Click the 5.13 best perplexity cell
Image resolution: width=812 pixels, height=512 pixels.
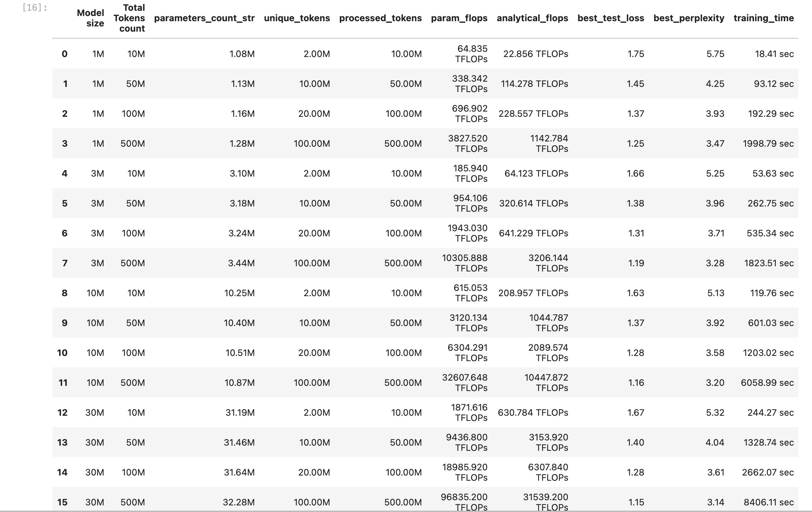(x=716, y=293)
